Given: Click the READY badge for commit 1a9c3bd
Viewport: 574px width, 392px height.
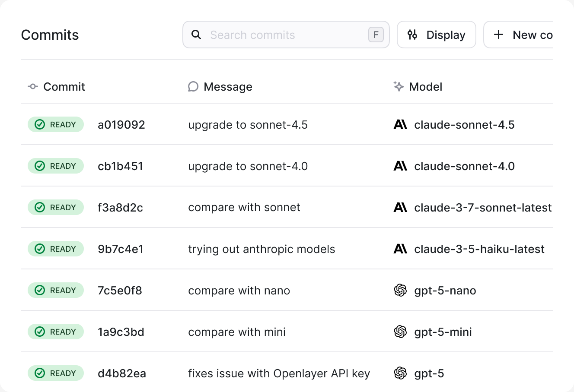Looking at the screenshot, I should 56,332.
